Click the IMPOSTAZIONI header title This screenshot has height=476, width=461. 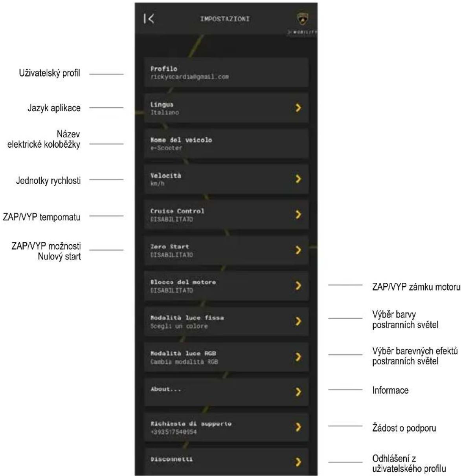225,19
